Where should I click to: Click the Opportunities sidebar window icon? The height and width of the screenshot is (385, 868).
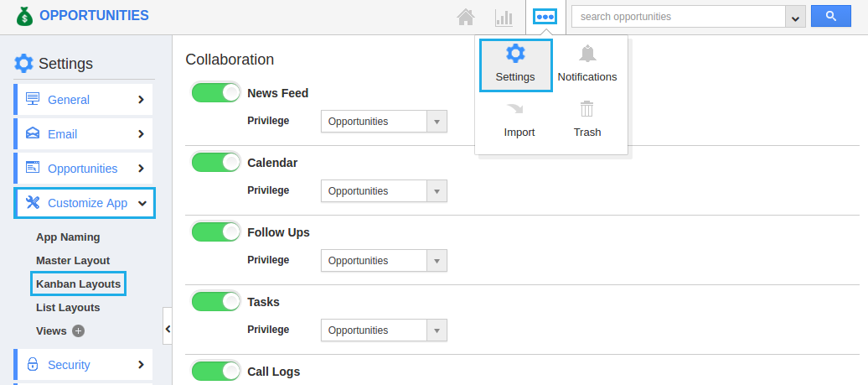point(33,167)
